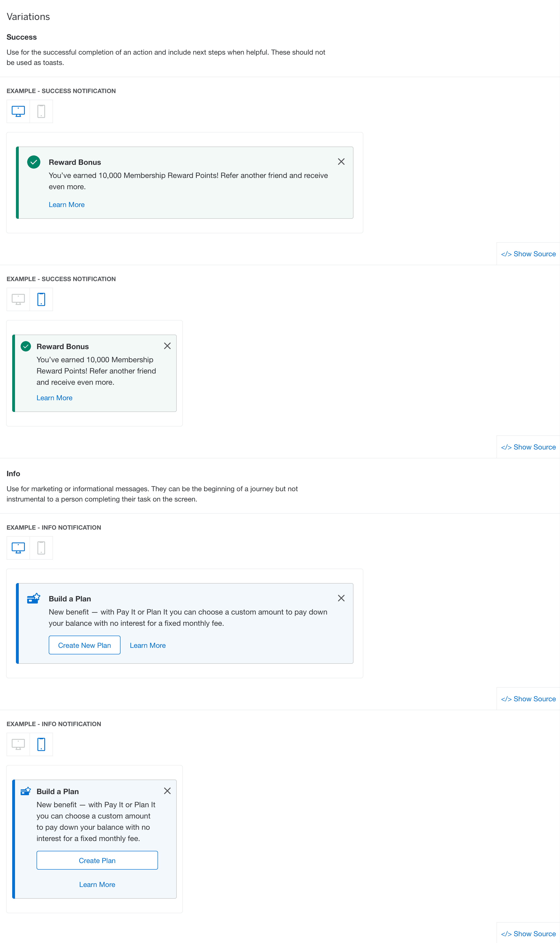Open Learn More in desktop Reward Bonus
This screenshot has width=560, height=943.
pos(66,204)
